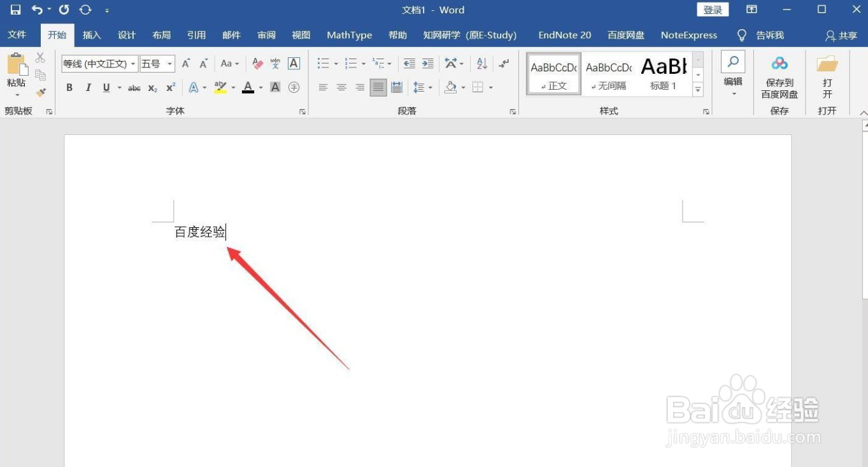Open numbered list dropdown arrow
868x467 pixels.
coord(364,64)
